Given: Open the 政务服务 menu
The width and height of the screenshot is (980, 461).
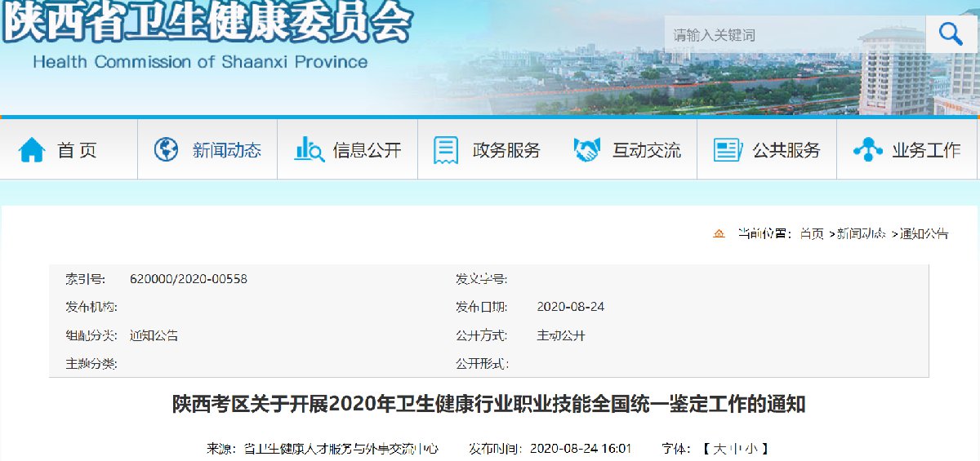Looking at the screenshot, I should pos(506,150).
